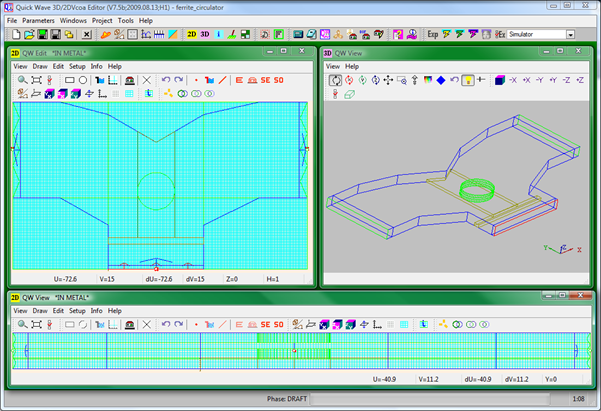Select the circle draw tool in QW Edit

tap(84, 79)
